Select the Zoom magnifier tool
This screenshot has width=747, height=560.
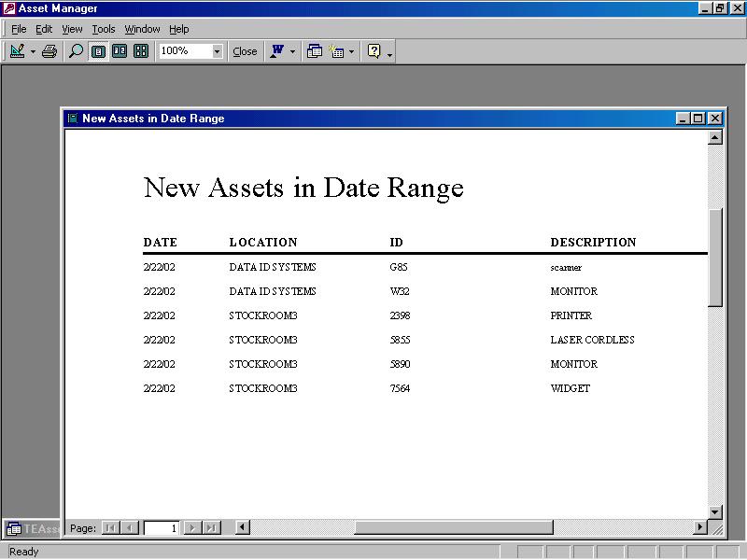coord(77,51)
